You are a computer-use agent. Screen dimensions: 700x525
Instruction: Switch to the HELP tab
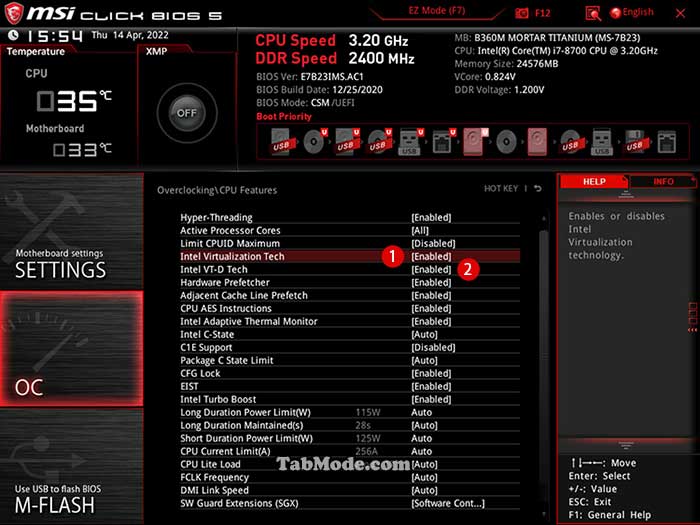click(x=594, y=181)
